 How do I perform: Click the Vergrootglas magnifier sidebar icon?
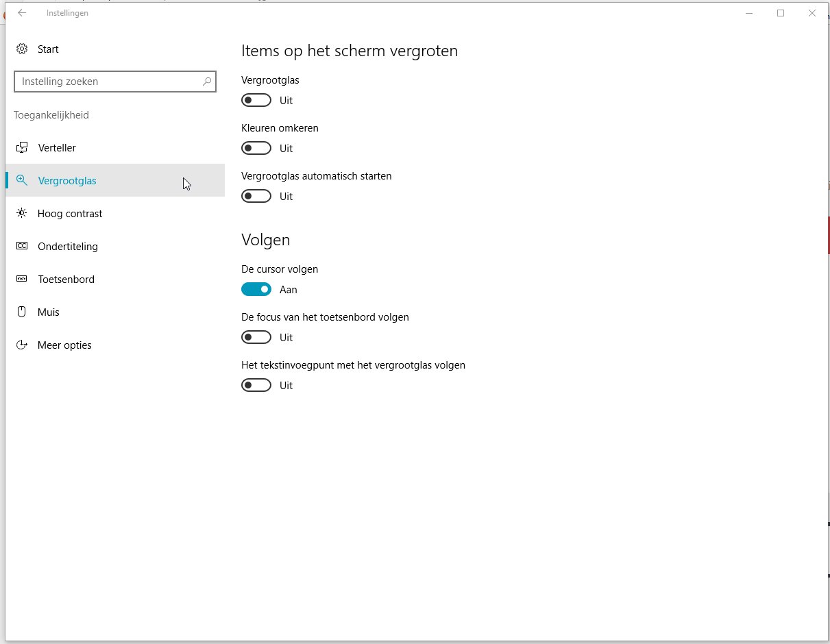click(22, 181)
